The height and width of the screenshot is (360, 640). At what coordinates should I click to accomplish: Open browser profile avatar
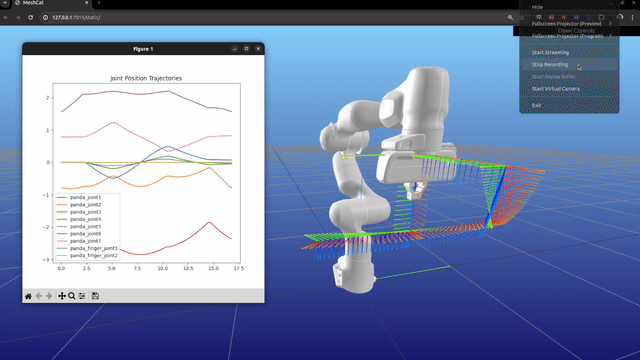point(620,18)
